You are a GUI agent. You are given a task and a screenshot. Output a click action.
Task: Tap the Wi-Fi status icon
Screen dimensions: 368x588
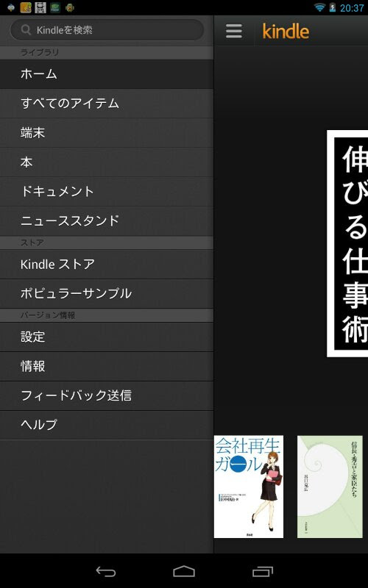click(319, 7)
